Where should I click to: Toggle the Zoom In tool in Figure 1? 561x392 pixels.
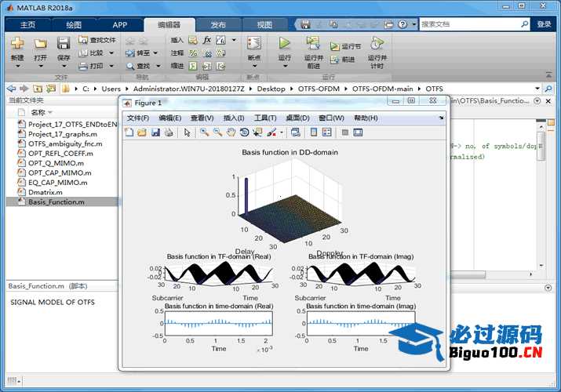[x=204, y=132]
